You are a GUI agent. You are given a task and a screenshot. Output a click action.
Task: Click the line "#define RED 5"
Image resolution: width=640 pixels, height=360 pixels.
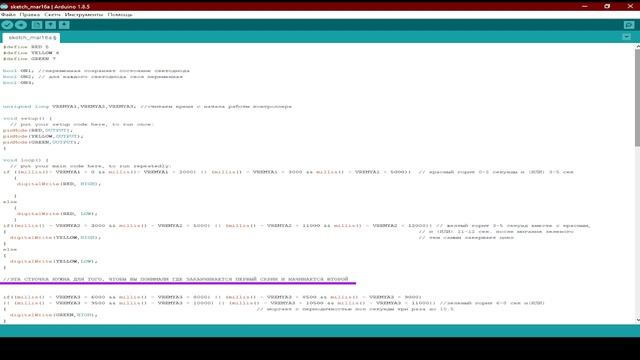click(x=26, y=47)
